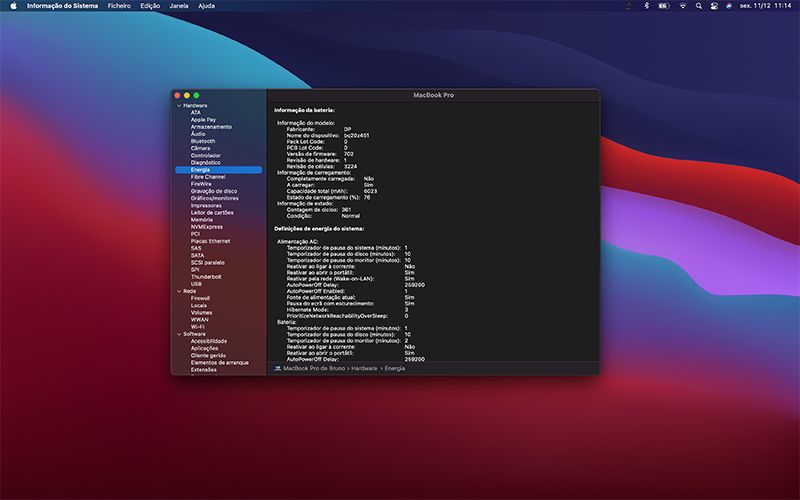The image size is (800, 500).
Task: Open Informação do Sistema app menu
Action: click(62, 6)
